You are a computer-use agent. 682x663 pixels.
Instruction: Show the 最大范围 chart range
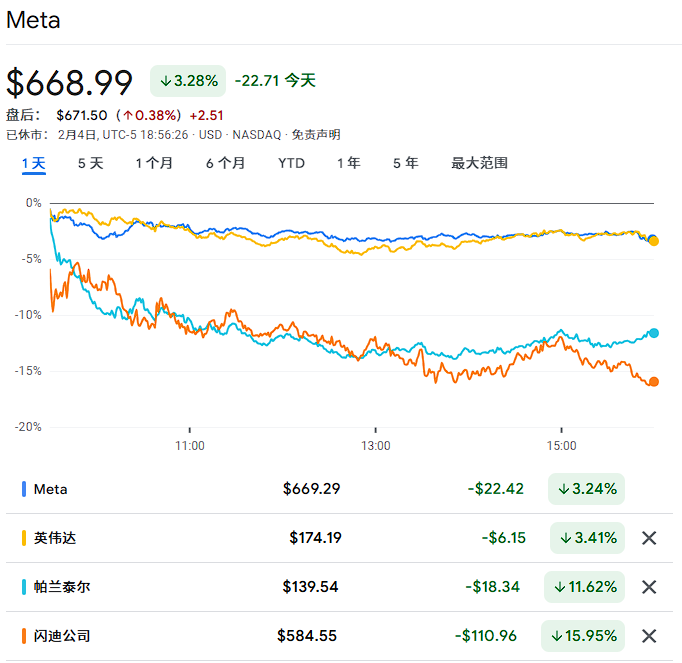point(479,163)
